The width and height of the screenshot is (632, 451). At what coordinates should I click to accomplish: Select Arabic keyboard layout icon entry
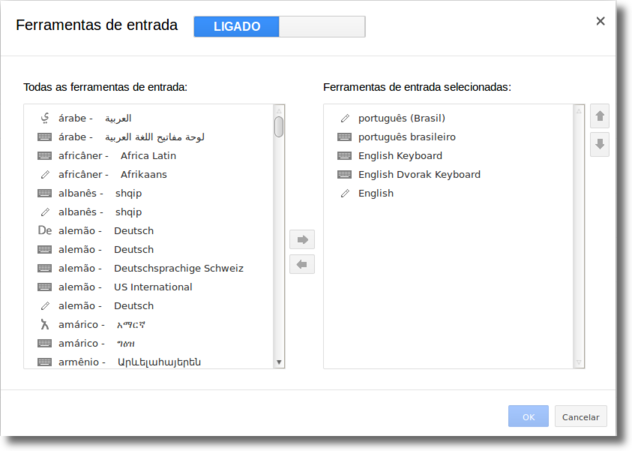44,137
